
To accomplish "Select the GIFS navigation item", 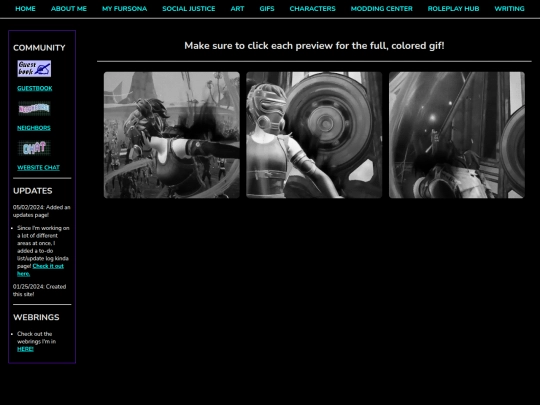I will (267, 9).
